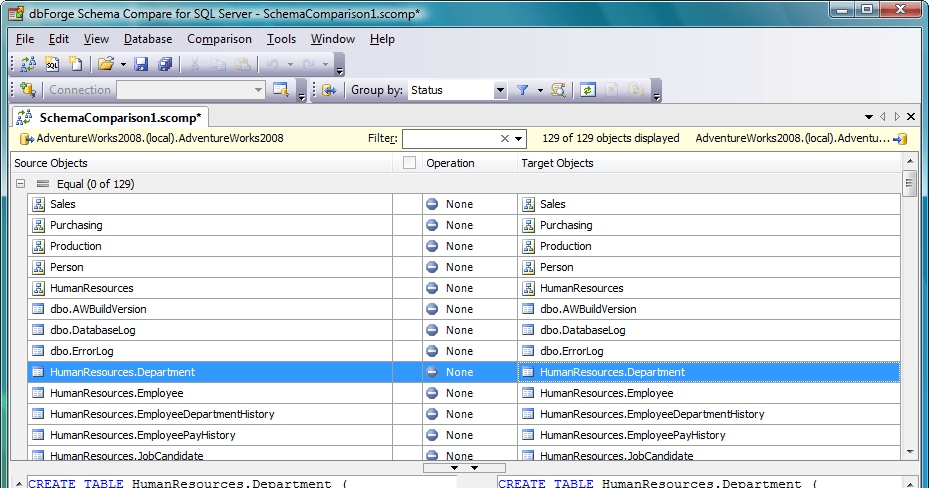Click the object list vertical scrollbar thumb
This screenshot has height=488, width=929.
point(909,183)
